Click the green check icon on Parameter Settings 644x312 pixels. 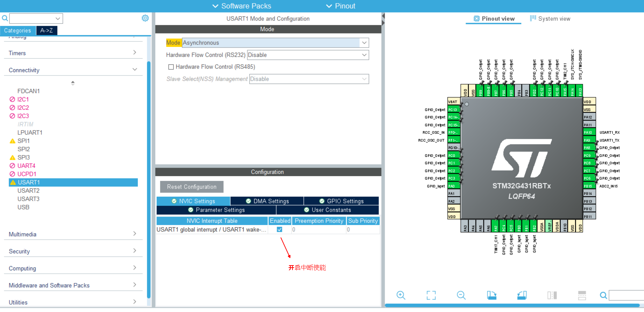point(191,210)
